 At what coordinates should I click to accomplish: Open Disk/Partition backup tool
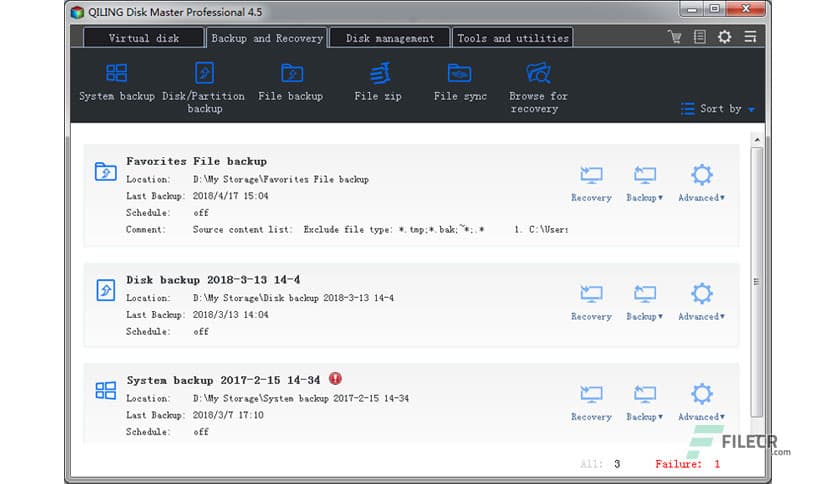[204, 88]
